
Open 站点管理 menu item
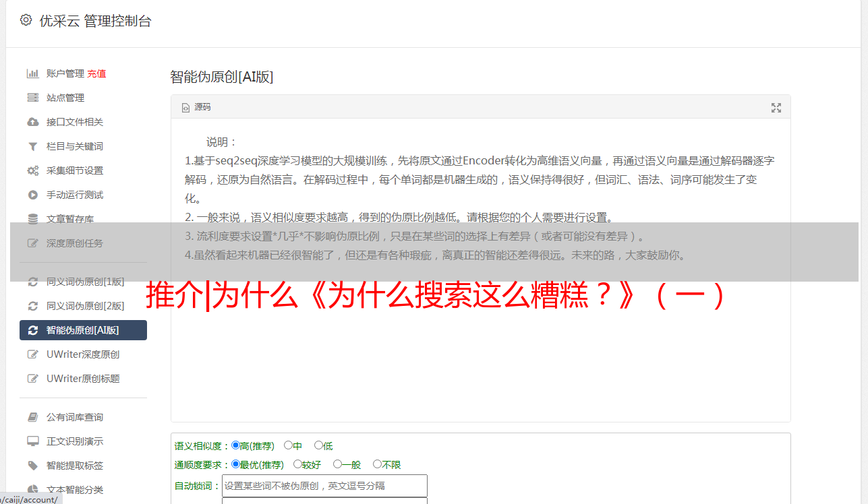(x=65, y=98)
